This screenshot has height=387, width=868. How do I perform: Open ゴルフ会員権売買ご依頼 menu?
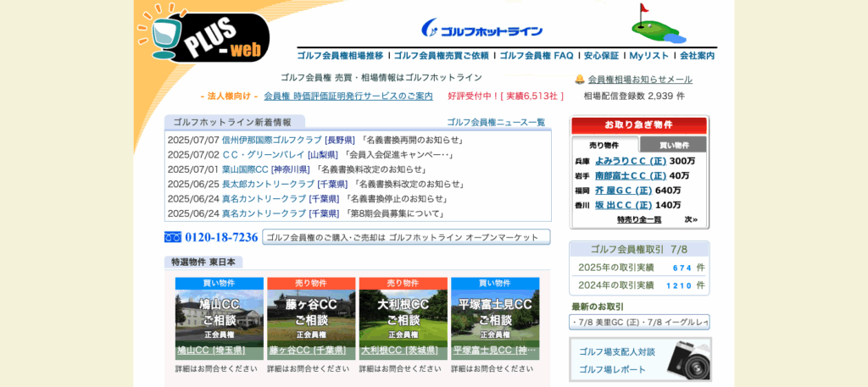(441, 56)
